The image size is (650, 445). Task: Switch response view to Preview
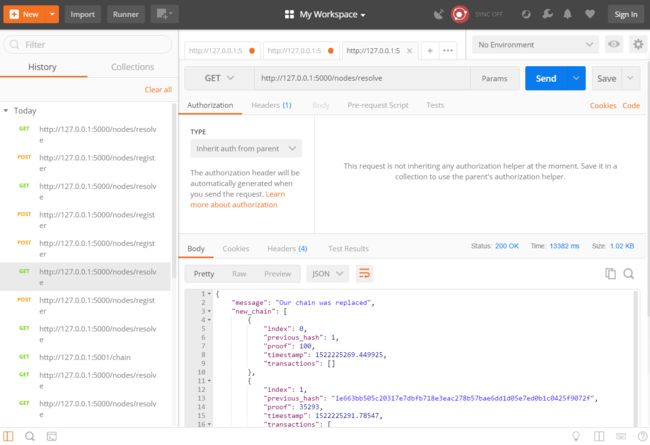pyautogui.click(x=277, y=274)
